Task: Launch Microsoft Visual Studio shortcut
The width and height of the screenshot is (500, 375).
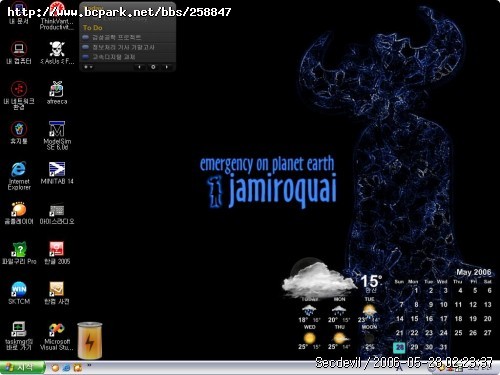Action: coord(57,335)
